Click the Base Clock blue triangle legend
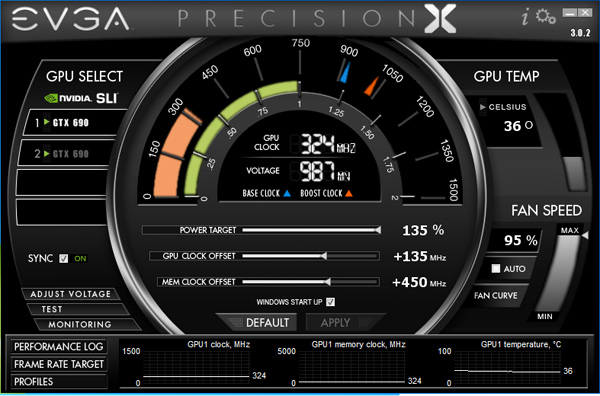This screenshot has height=396, width=600. point(287,194)
